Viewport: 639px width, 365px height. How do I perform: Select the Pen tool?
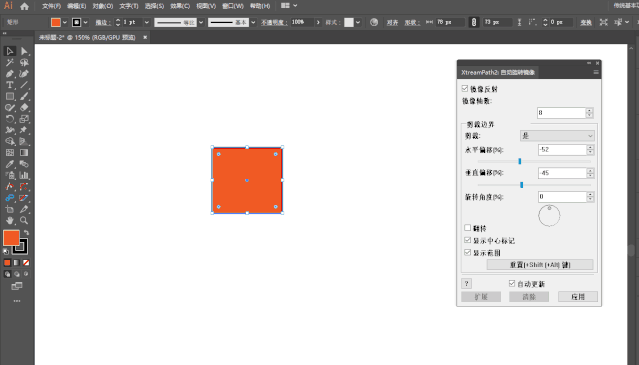tap(10, 74)
